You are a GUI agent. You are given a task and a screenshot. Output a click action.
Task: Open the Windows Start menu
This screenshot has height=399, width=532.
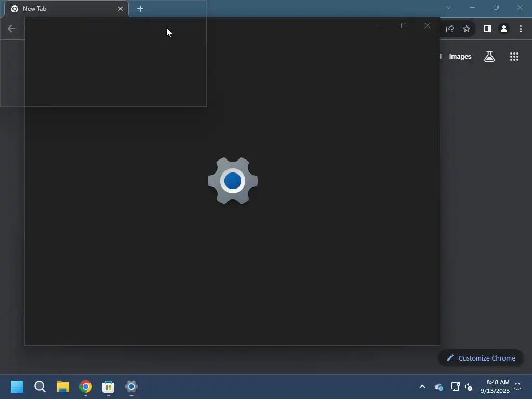pyautogui.click(x=17, y=387)
